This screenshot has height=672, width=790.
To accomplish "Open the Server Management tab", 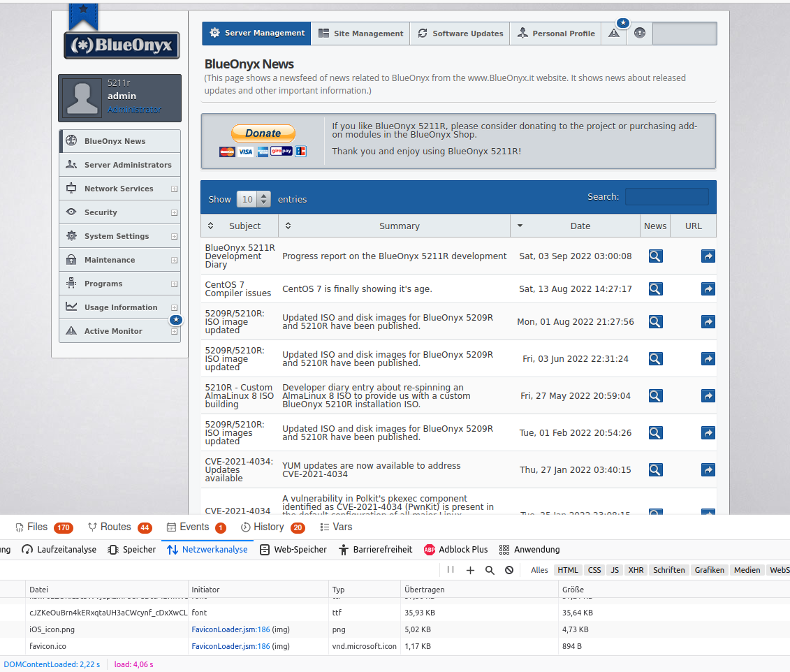I will click(x=256, y=34).
